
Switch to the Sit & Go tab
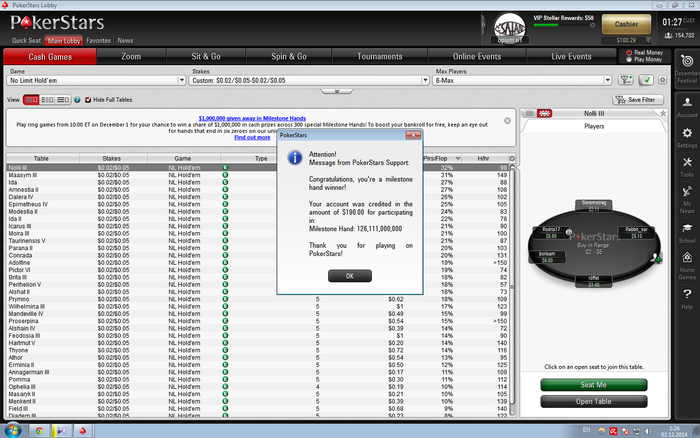(x=206, y=56)
